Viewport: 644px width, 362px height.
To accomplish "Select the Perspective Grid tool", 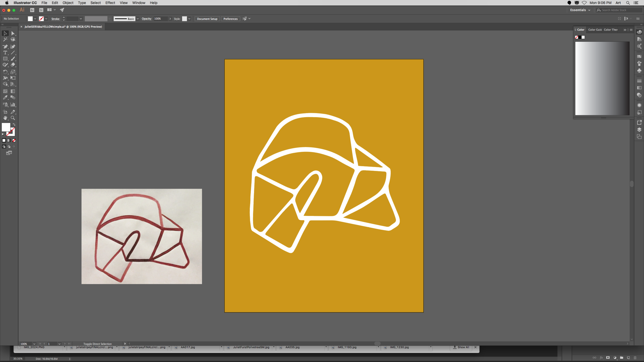I will (13, 84).
